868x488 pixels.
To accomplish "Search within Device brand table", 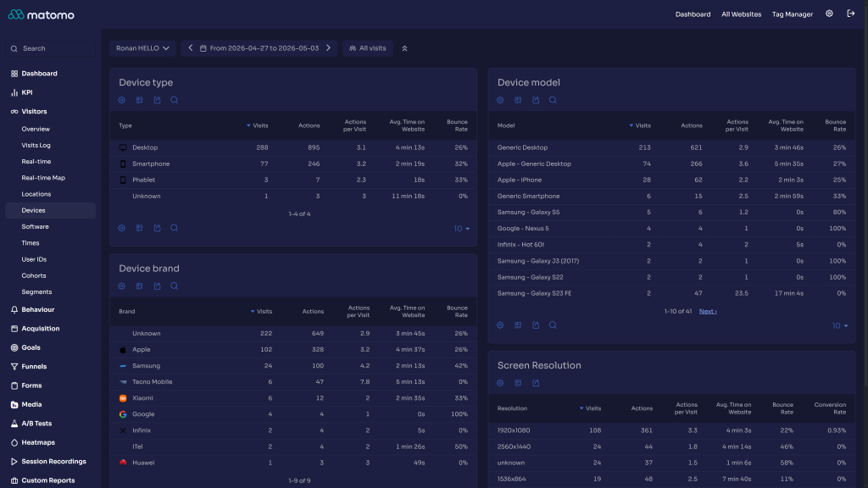I will tap(175, 286).
